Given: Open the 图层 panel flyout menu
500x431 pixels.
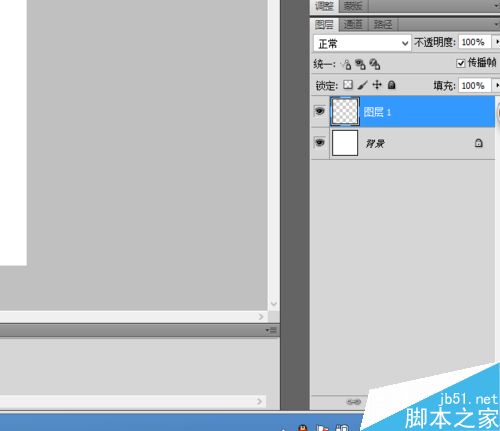Looking at the screenshot, I should [x=497, y=24].
